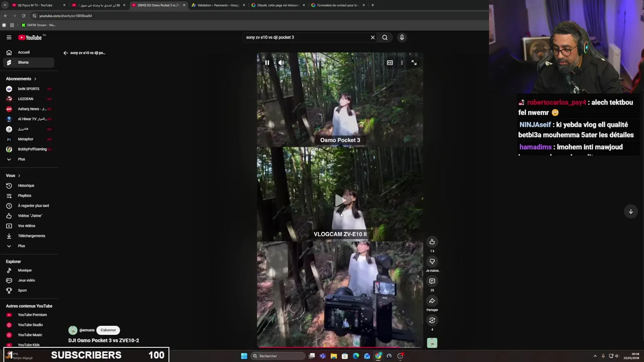Open the YouTube hamburger guide menu
Screen dimensions: 644x362
(x=9, y=38)
